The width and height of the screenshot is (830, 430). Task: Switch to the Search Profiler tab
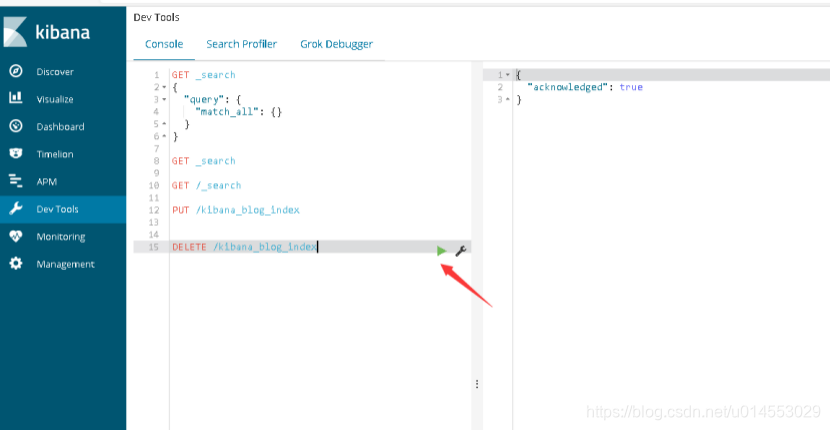tap(241, 44)
